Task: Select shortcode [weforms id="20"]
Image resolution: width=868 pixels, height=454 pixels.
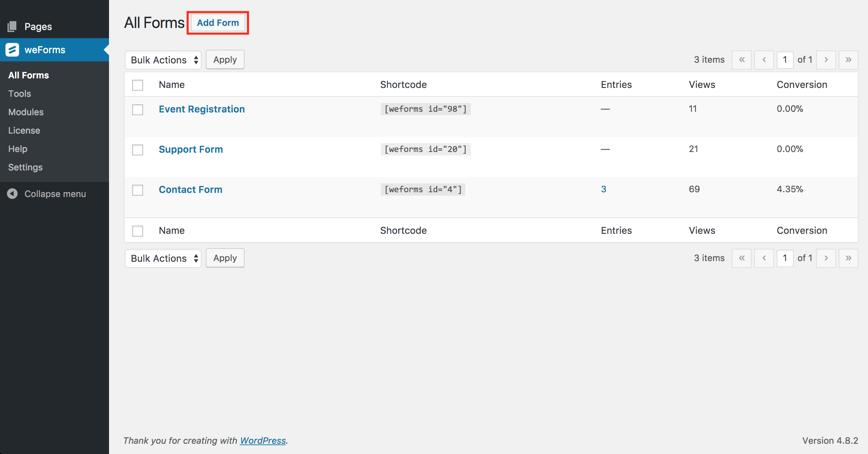Action: coord(425,149)
